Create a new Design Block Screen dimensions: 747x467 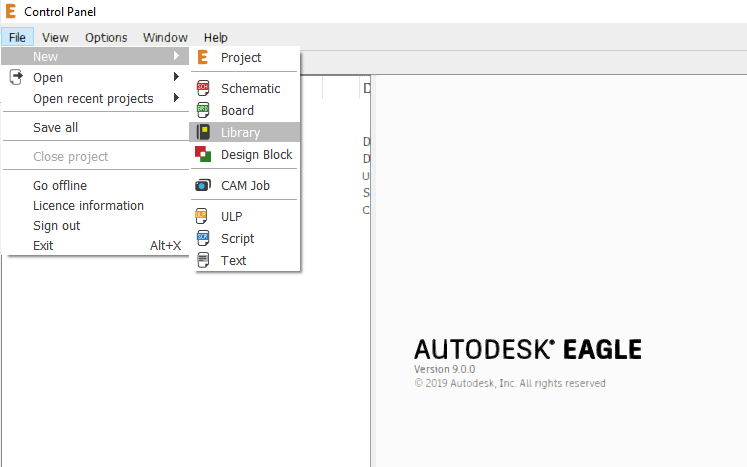pyautogui.click(x=245, y=154)
